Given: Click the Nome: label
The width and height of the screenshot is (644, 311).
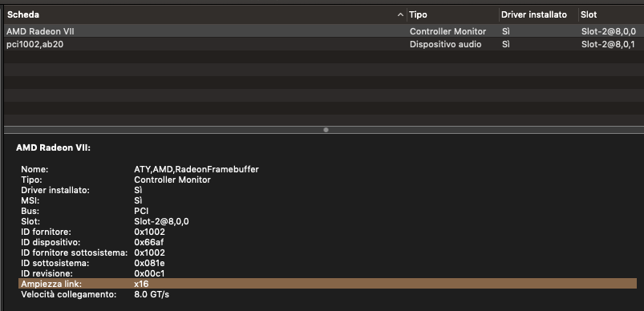Looking at the screenshot, I should [34, 169].
